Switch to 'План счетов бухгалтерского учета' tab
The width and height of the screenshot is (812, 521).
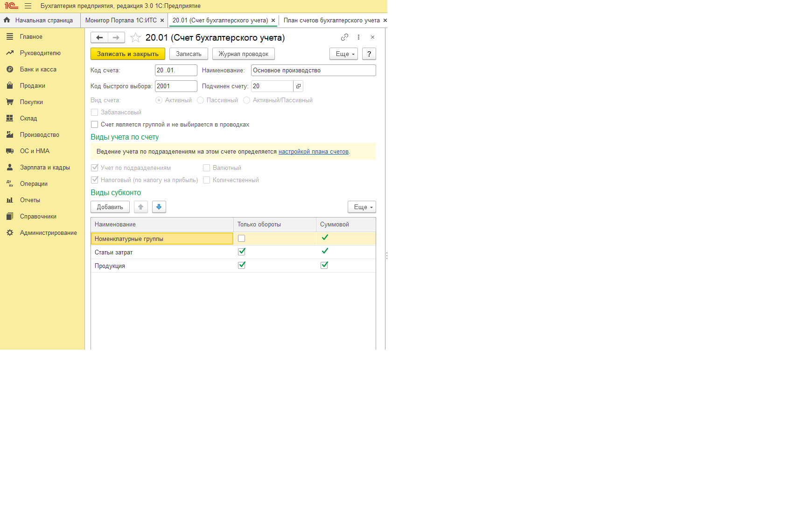[331, 21]
